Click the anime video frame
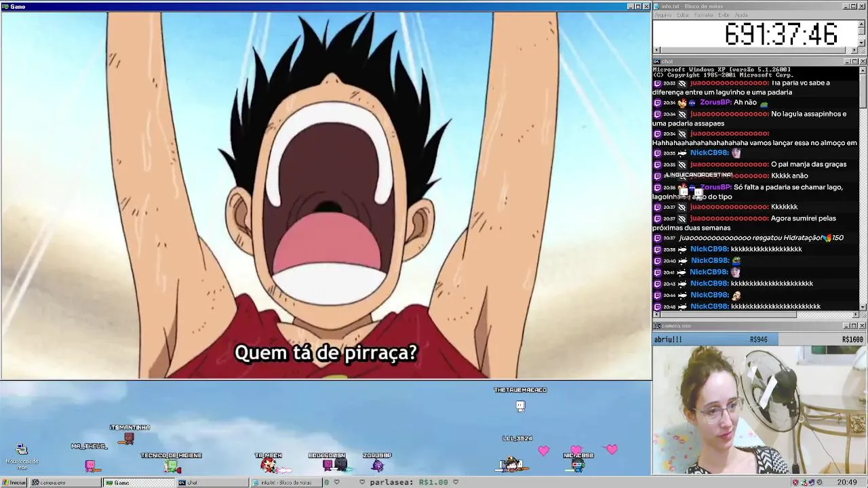This screenshot has width=868, height=488. pos(326,195)
